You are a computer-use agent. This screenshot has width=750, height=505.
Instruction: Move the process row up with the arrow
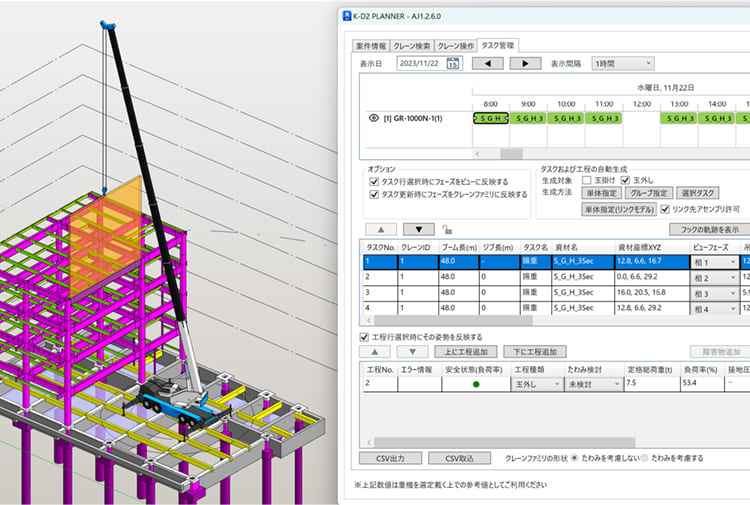click(375, 352)
